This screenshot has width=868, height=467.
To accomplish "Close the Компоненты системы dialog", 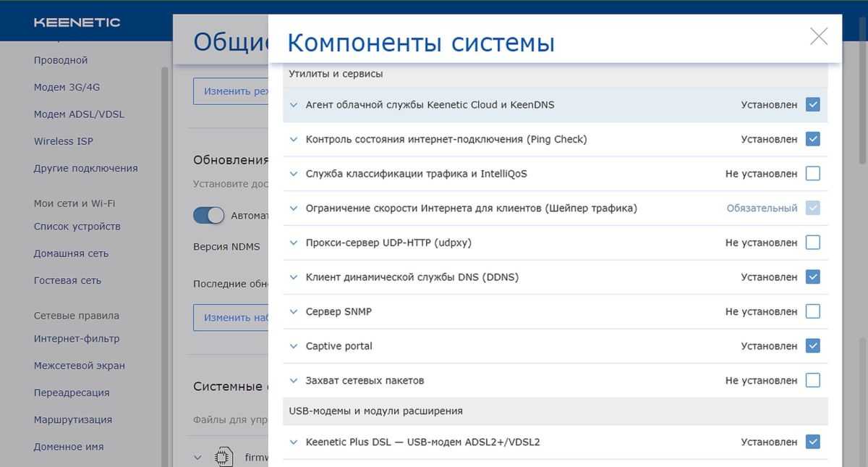I will (818, 36).
